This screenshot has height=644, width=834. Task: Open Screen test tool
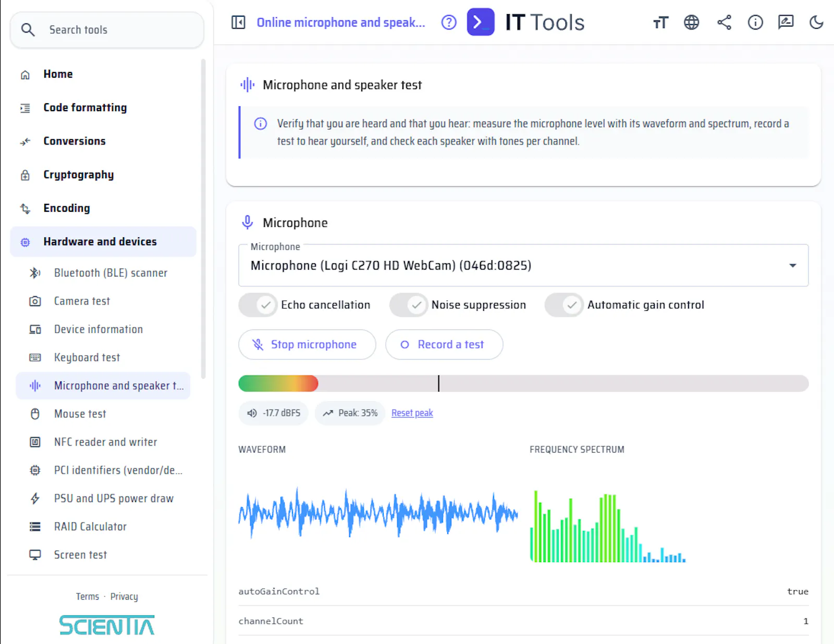point(103,554)
